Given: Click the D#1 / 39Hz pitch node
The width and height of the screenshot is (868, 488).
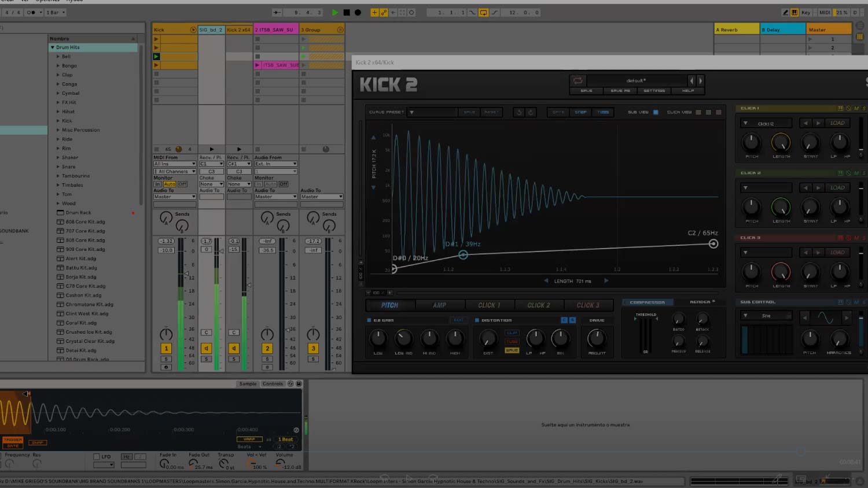Looking at the screenshot, I should point(463,254).
